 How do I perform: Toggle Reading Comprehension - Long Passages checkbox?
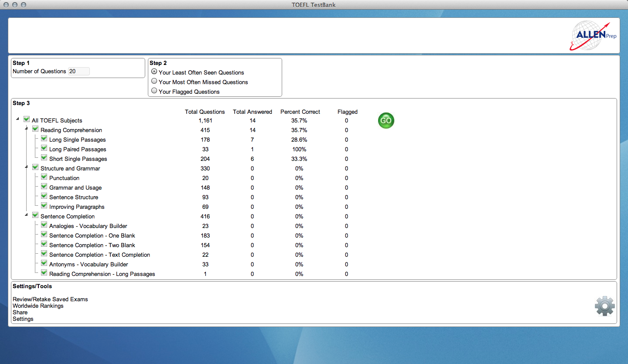44,273
